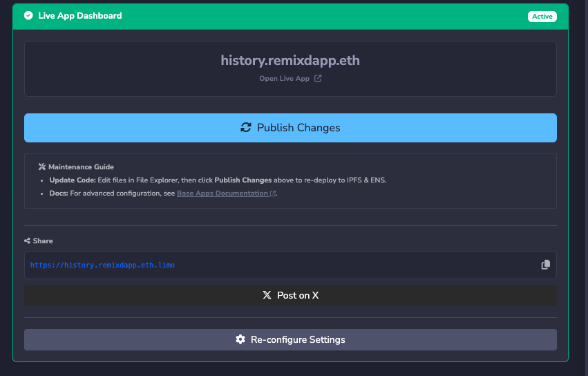Click the Update Code bullet text
This screenshot has width=588, height=376.
click(218, 180)
